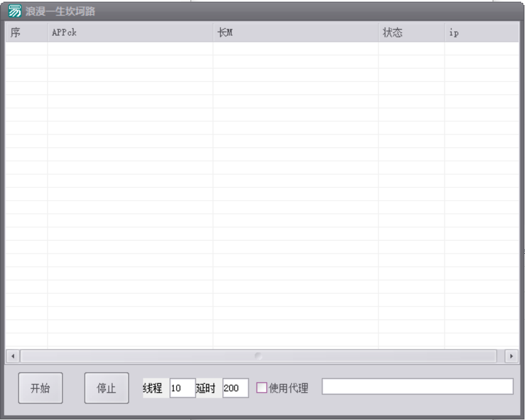The image size is (525, 420).
Task: Click the right scroll arrow of horizontal scrollbar
Action: click(x=512, y=356)
